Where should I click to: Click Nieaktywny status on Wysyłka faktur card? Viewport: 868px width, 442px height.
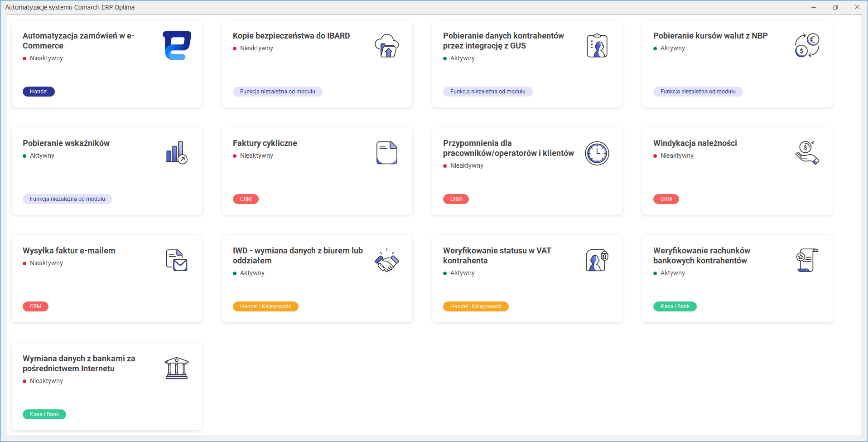point(43,263)
